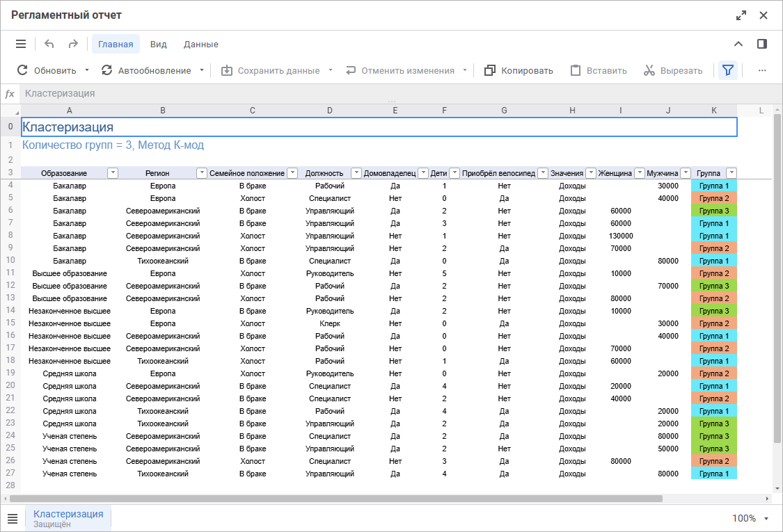Viewport: 783px width, 532px height.
Task: Toggle the filter funnel button
Action: (728, 70)
